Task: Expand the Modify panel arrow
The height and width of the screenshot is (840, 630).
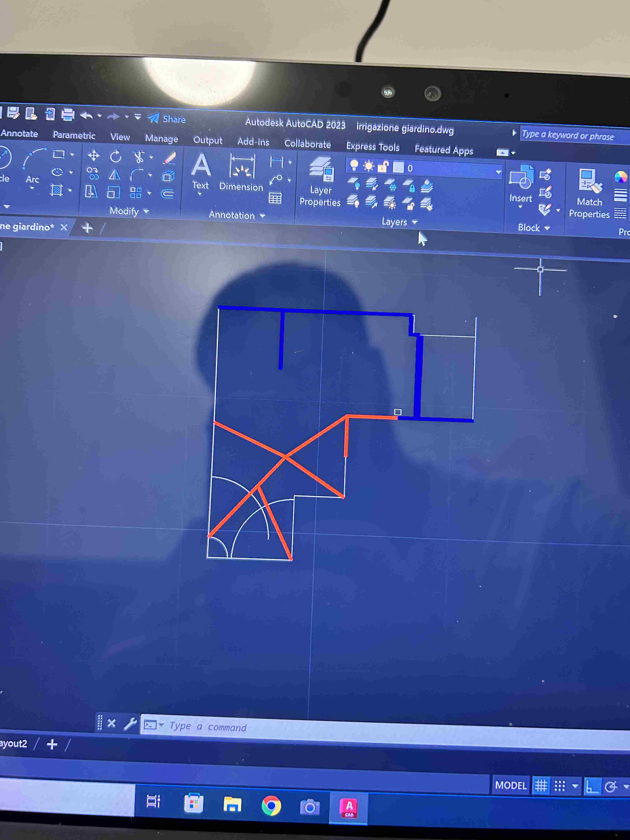Action: click(146, 211)
